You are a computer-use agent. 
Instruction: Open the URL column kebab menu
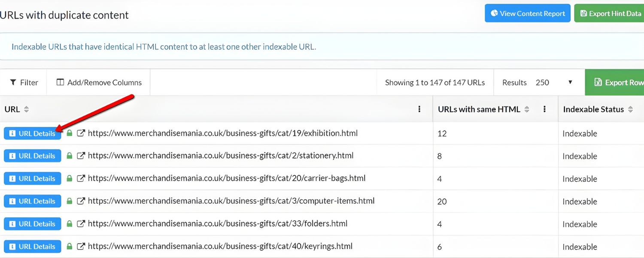(x=419, y=109)
